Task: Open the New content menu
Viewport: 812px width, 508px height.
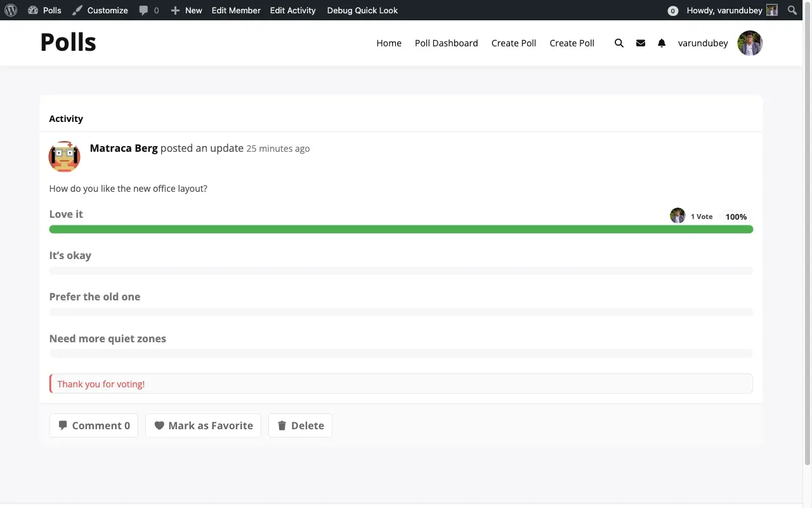Action: pos(187,10)
